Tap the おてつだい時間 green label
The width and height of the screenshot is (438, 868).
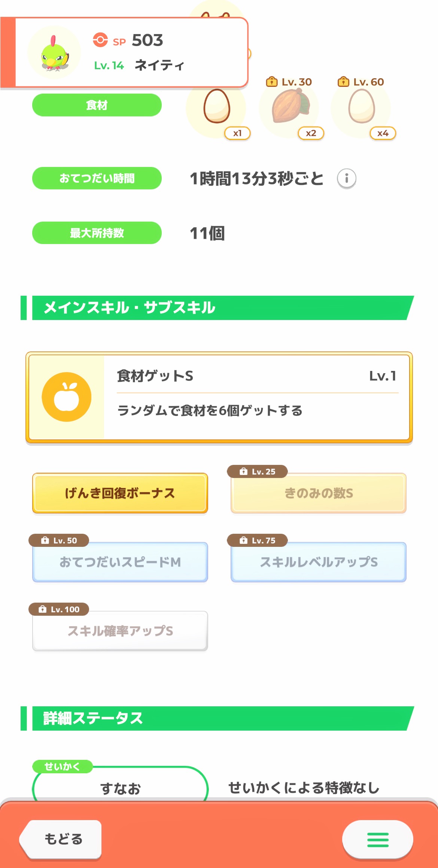(x=97, y=178)
